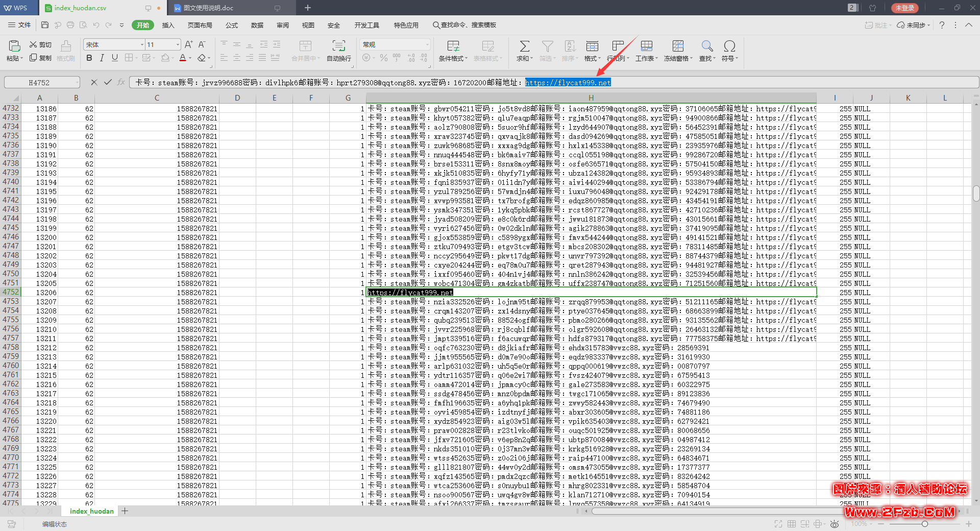
Task: Click the Find (查找) magnifier icon
Action: click(707, 46)
